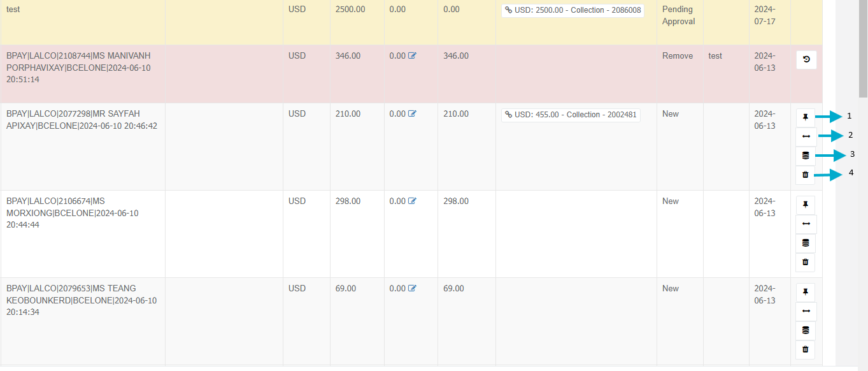Image resolution: width=868 pixels, height=371 pixels.
Task: Click the horizontal arrows icon in the 69.00 row
Action: (x=806, y=311)
